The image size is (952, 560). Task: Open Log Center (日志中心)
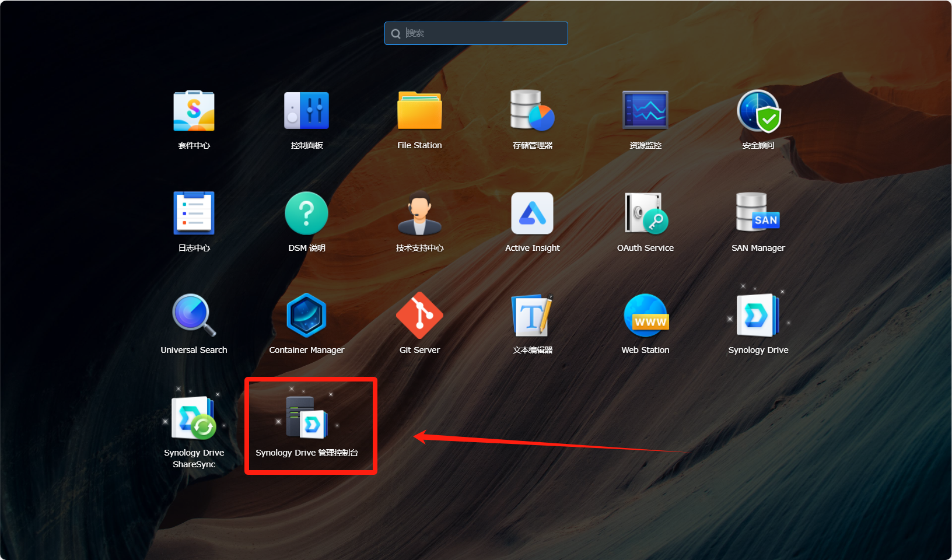[x=194, y=213]
